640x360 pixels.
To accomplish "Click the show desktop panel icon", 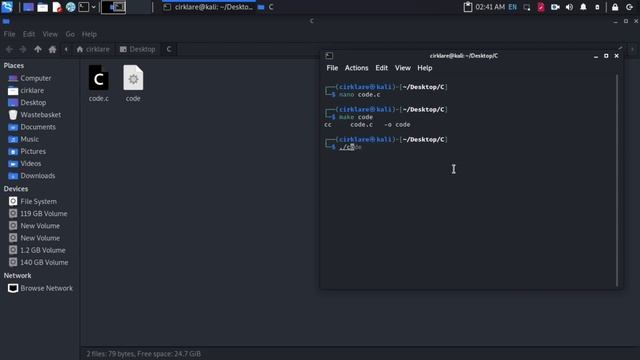I will tap(28, 7).
